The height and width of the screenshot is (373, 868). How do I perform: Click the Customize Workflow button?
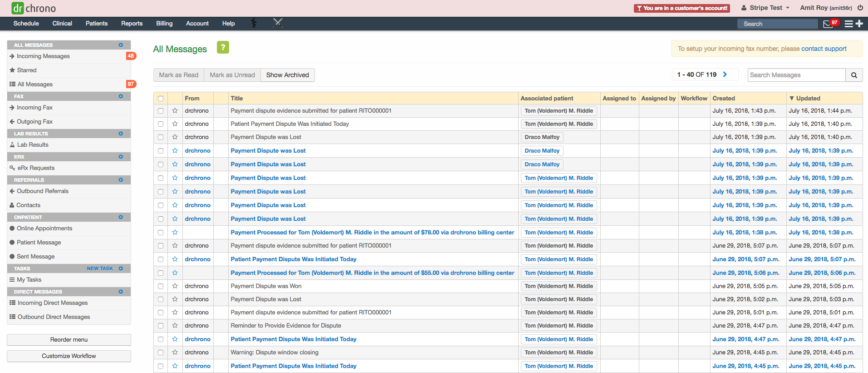pos(69,356)
